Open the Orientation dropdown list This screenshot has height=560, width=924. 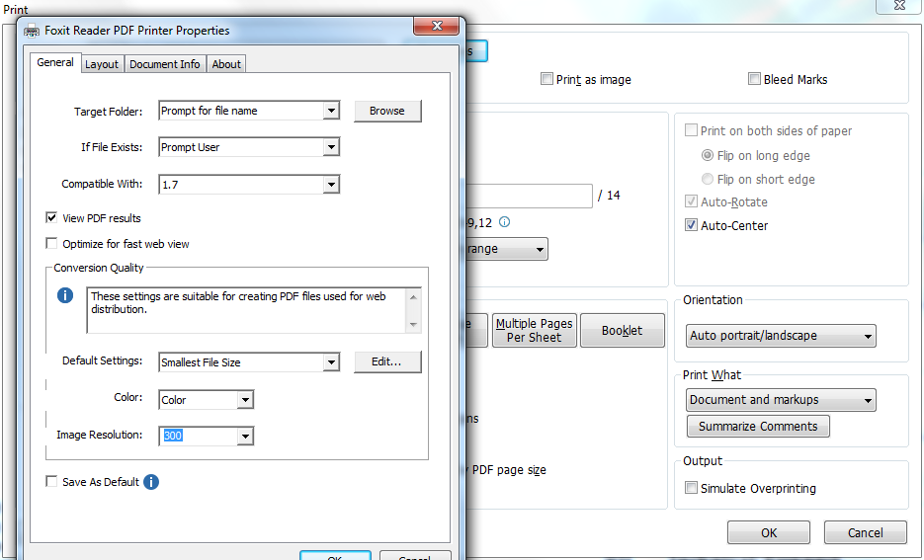point(781,336)
